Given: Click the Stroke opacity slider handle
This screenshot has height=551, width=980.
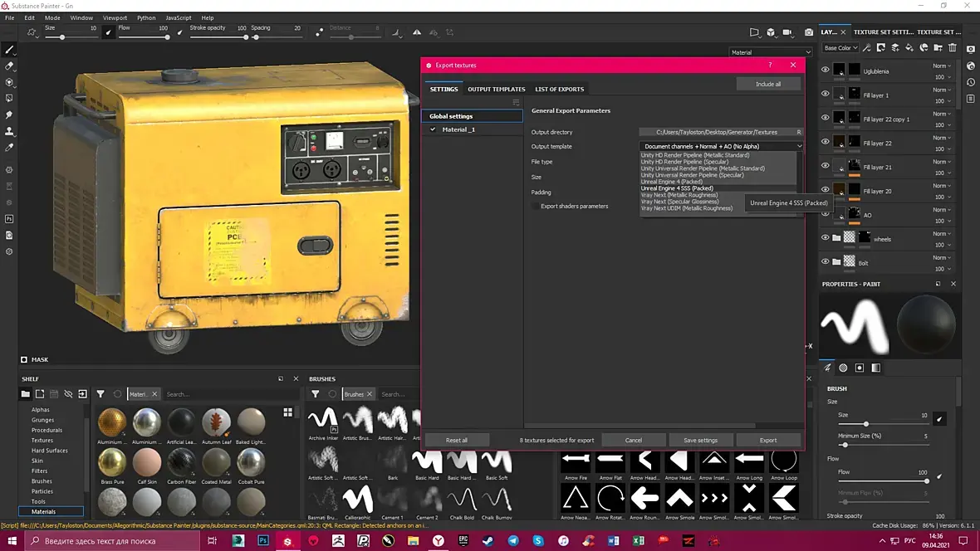Looking at the screenshot, I should 244,37.
